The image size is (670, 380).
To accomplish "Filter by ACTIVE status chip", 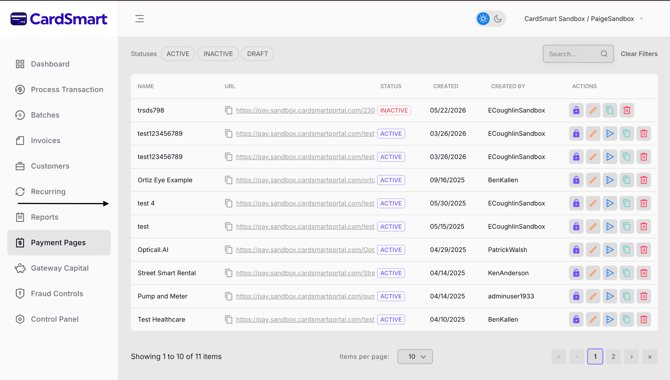I will pyautogui.click(x=178, y=54).
